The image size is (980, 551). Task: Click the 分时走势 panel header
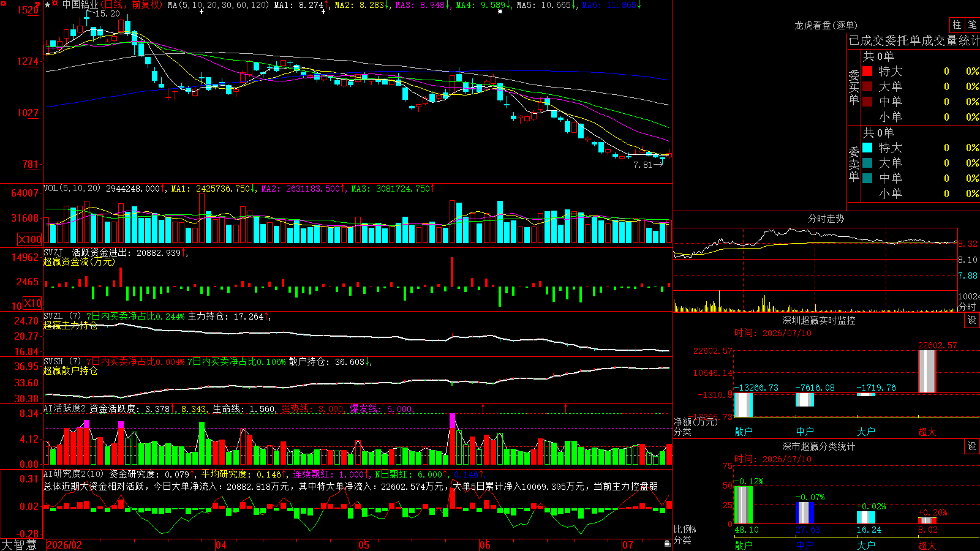click(x=826, y=219)
